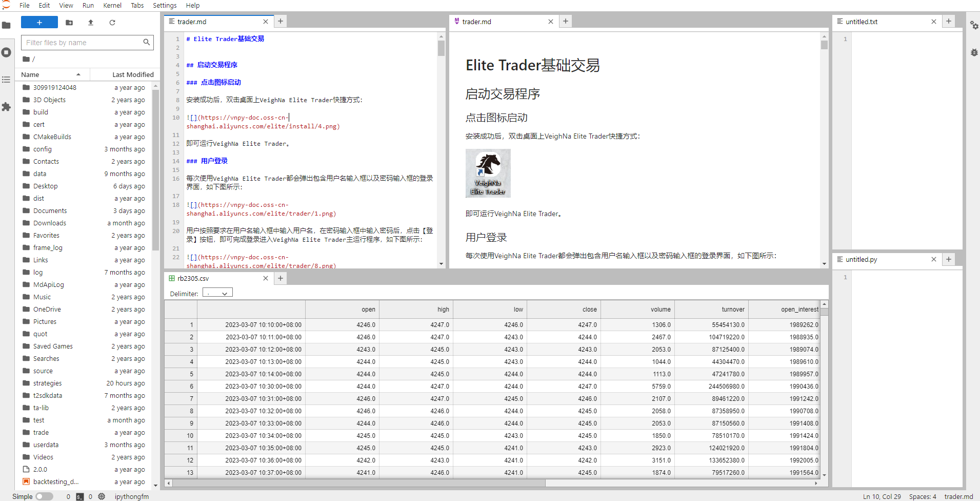Upload files using the upload icon
This screenshot has height=501, width=980.
pyautogui.click(x=91, y=23)
